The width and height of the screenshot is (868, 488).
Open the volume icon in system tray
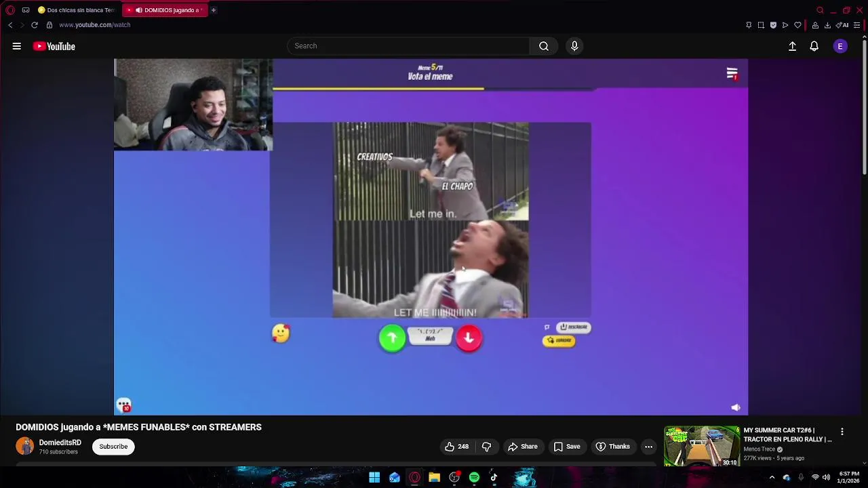pyautogui.click(x=826, y=478)
